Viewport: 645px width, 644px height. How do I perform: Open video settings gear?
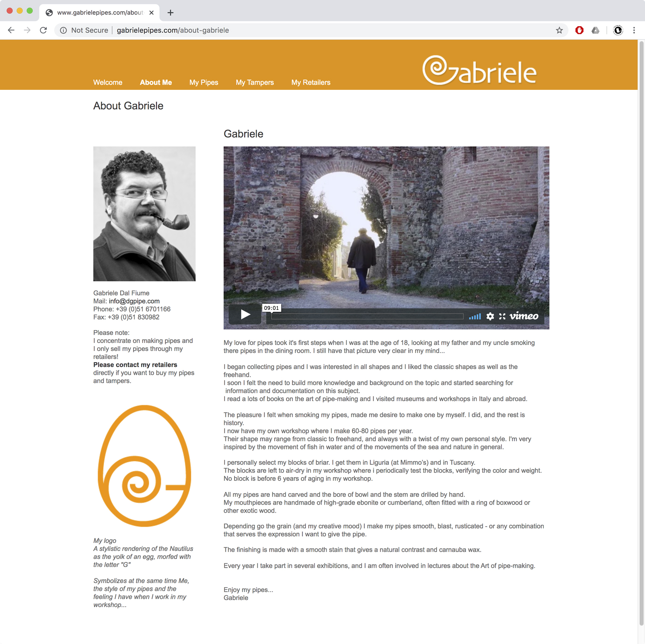490,316
